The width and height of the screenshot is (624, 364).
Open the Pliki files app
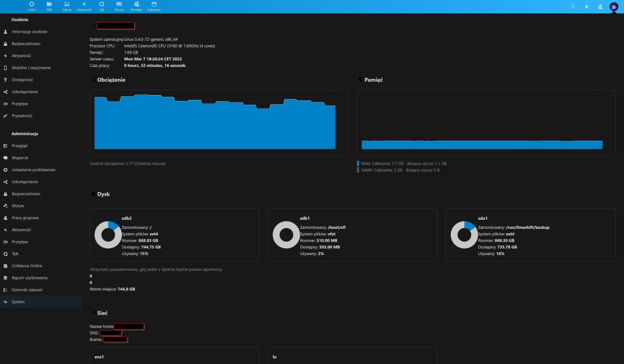pos(49,6)
